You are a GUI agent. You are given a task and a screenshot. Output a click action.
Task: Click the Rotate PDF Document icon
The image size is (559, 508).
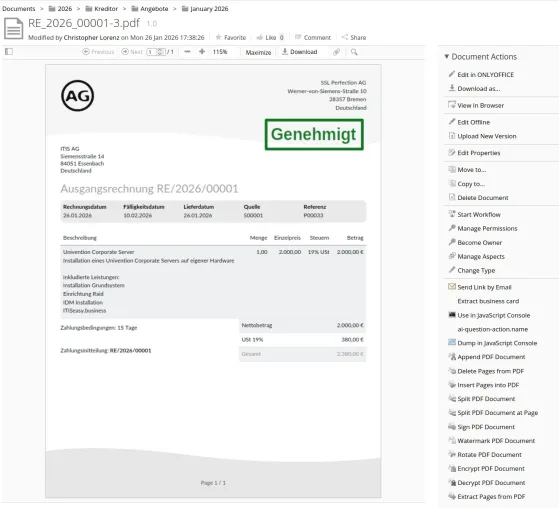[452, 455]
